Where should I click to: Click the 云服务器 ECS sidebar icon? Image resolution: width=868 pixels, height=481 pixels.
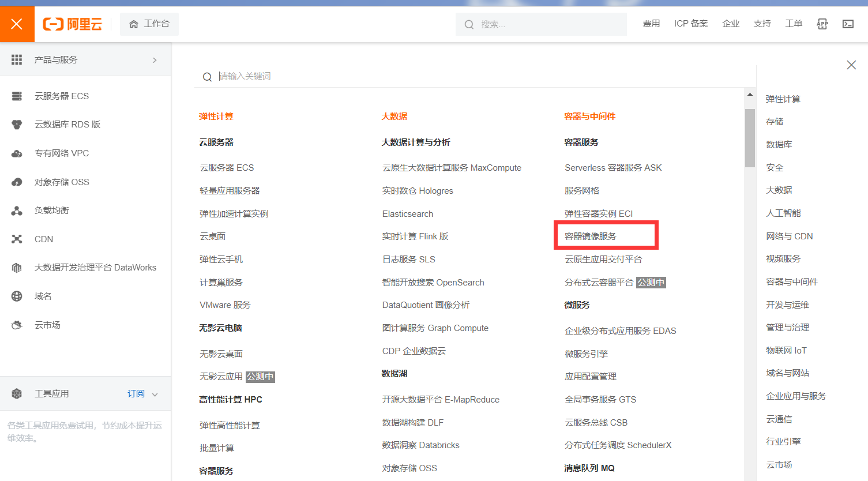point(17,96)
